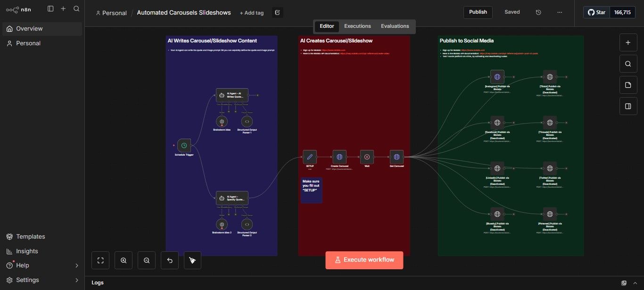Select the "Make sure you fill out SETUP" note

coord(311,190)
